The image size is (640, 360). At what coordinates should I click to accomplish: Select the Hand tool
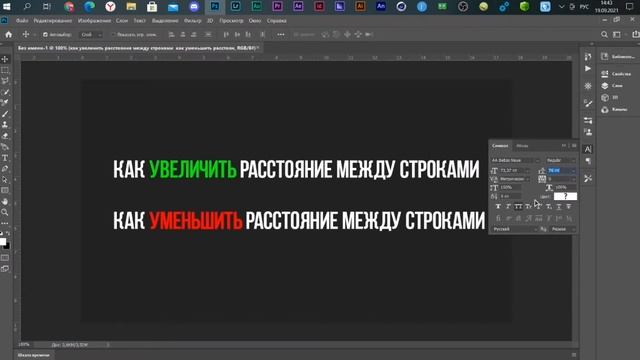(x=5, y=202)
